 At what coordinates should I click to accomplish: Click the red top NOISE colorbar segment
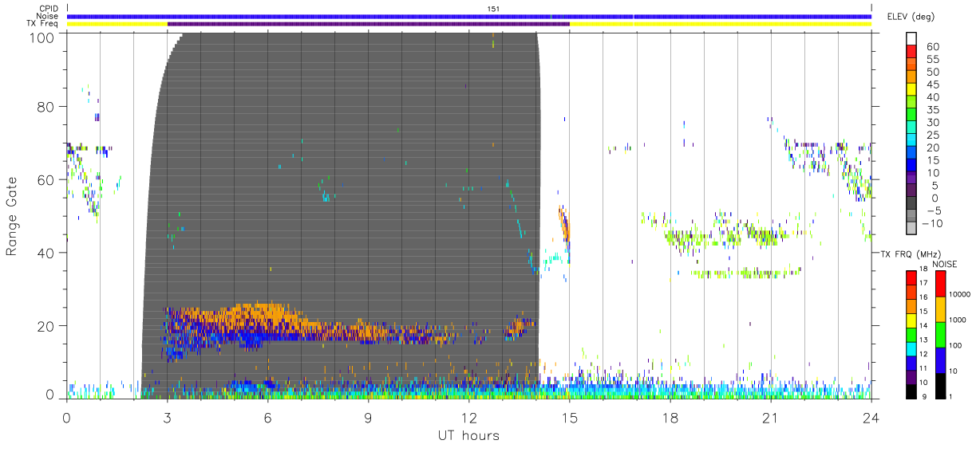(940, 284)
